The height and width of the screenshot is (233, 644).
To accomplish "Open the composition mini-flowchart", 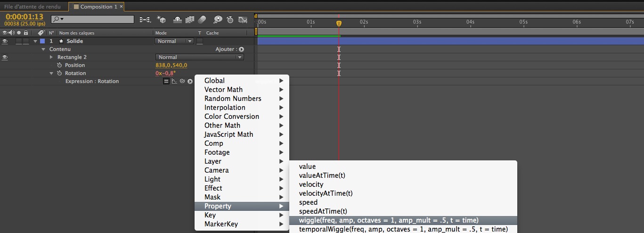I will (x=145, y=19).
